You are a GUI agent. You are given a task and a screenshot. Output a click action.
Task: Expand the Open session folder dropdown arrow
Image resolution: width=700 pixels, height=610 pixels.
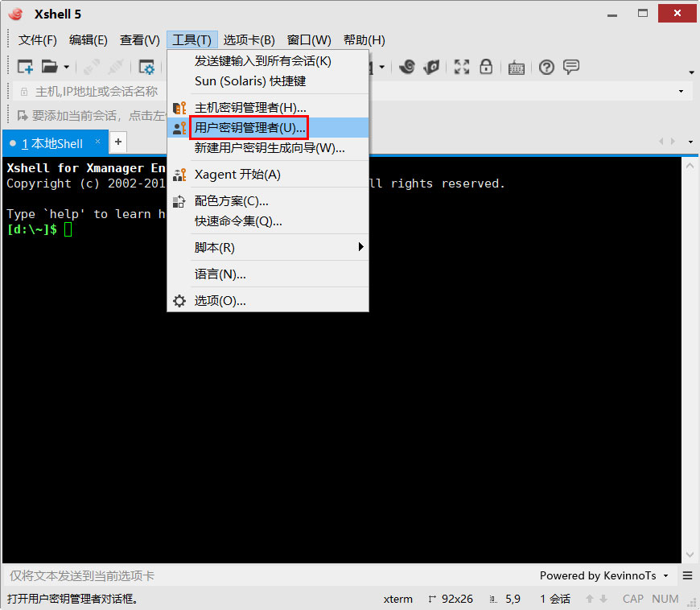point(66,68)
